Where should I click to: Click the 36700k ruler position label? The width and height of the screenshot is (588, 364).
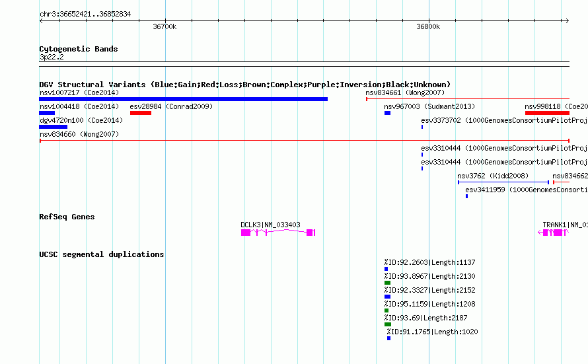(x=165, y=26)
